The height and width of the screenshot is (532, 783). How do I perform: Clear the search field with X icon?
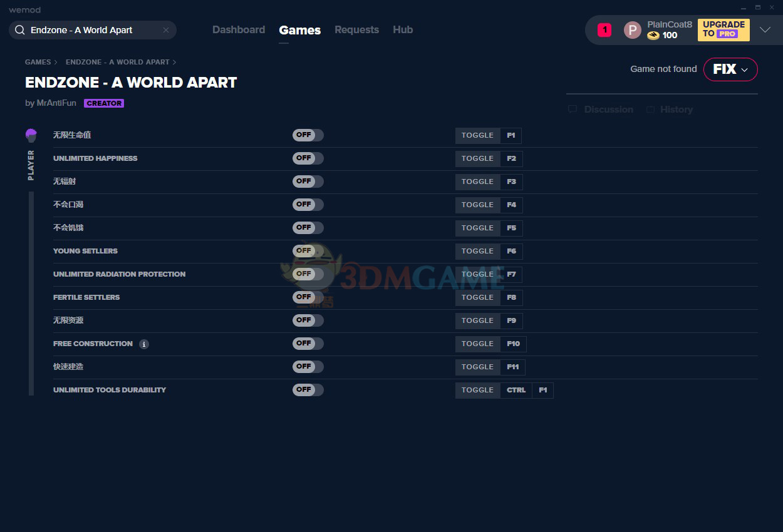pos(166,30)
